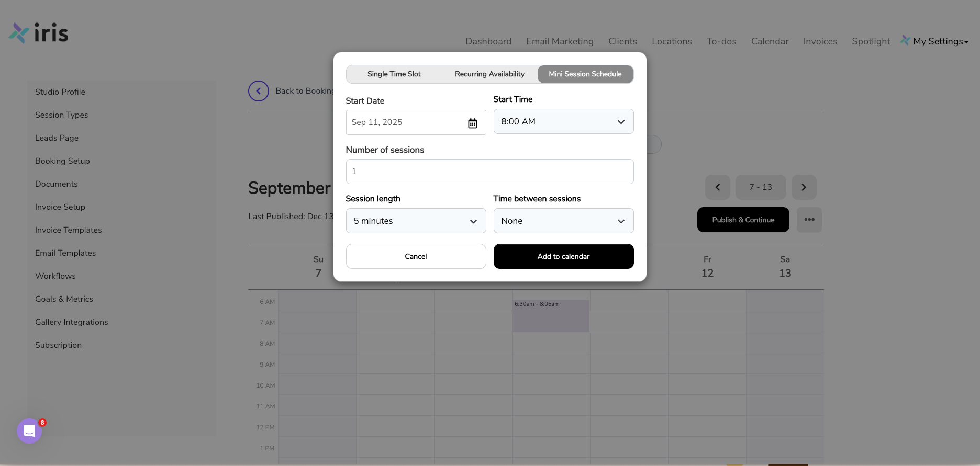The width and height of the screenshot is (980, 466).
Task: Expand the My Settings caret
Action: click(967, 41)
